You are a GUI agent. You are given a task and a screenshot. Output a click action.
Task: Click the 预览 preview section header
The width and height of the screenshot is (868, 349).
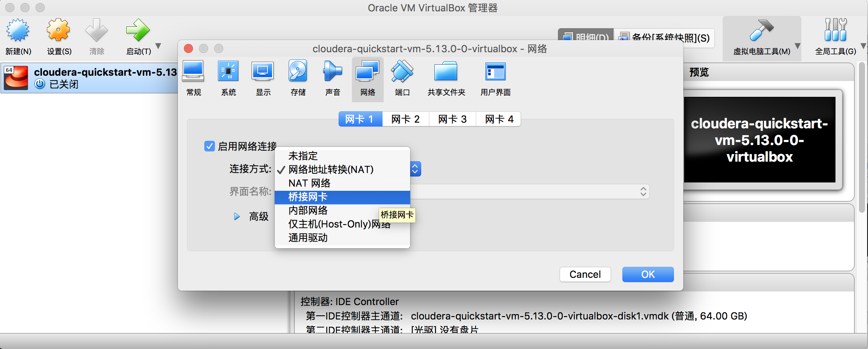coord(768,72)
